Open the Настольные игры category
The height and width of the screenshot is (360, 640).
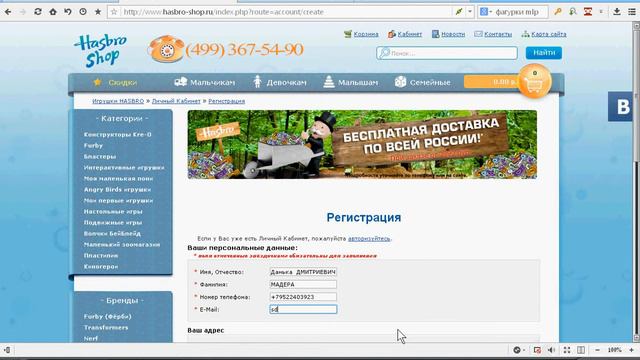point(113,211)
